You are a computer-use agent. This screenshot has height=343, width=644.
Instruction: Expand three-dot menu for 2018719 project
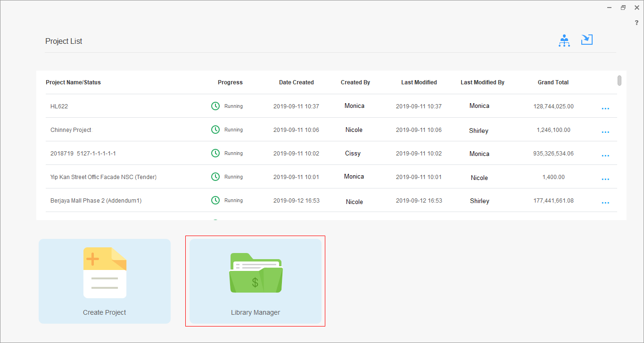(605, 155)
